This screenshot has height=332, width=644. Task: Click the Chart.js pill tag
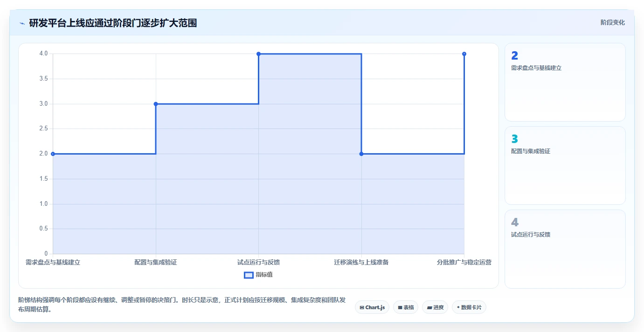(372, 307)
